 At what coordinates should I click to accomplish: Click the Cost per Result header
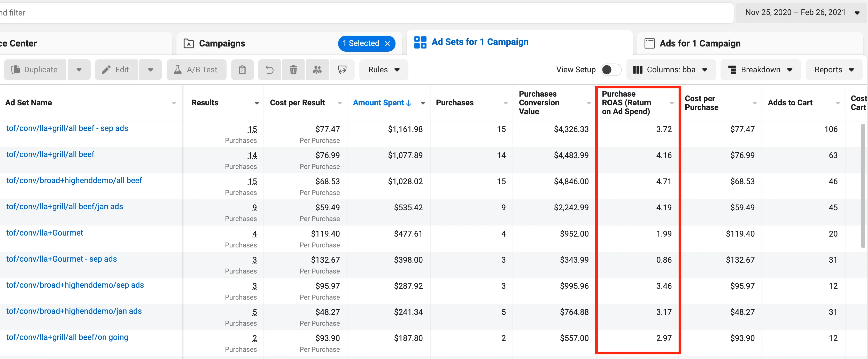297,103
